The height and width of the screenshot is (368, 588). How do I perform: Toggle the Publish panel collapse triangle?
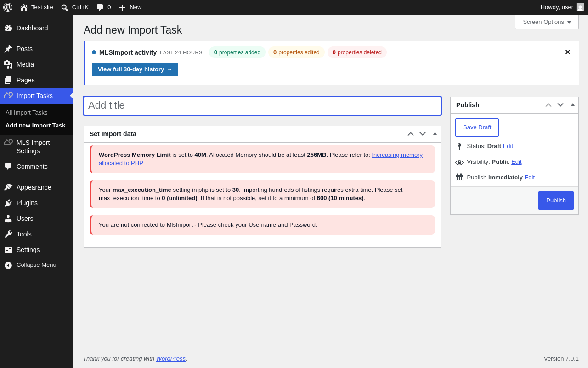coord(573,105)
